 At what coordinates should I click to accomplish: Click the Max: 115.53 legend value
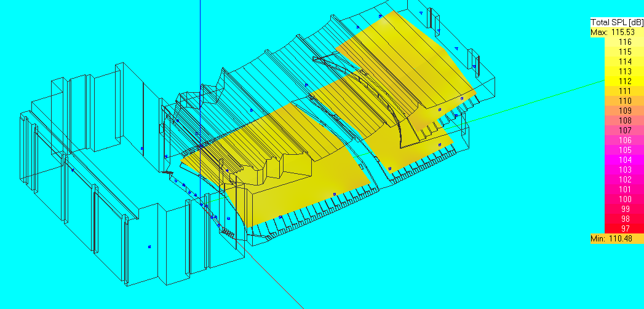pos(617,32)
